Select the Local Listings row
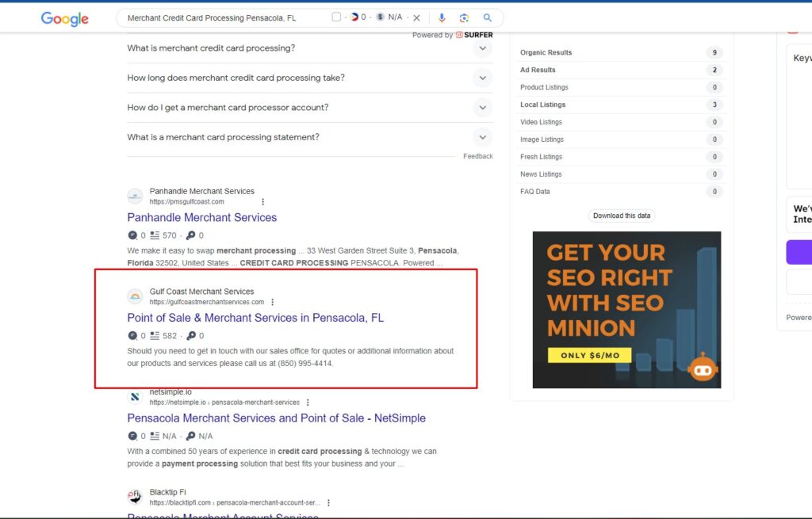Viewport: 812px width, 519px height. coord(622,105)
